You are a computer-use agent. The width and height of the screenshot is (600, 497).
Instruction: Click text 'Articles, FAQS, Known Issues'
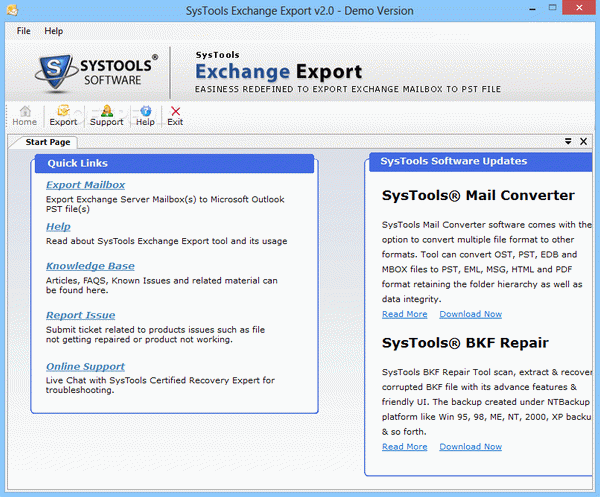(x=108, y=280)
